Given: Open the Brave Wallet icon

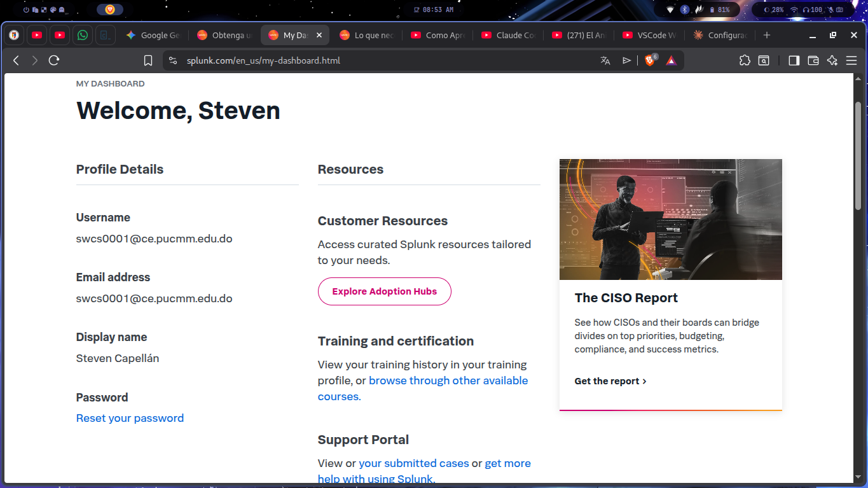Looking at the screenshot, I should tap(813, 60).
